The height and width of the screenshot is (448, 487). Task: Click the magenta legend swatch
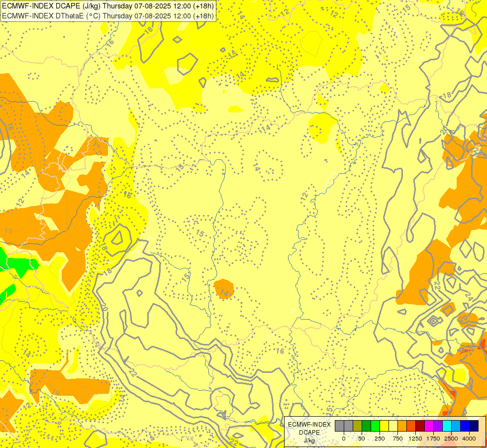(429, 426)
